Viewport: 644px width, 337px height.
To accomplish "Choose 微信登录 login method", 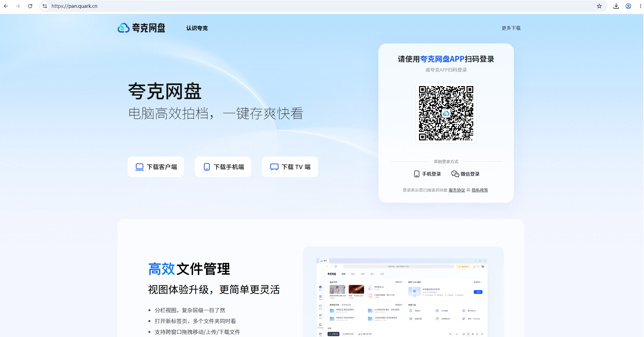I will [465, 174].
